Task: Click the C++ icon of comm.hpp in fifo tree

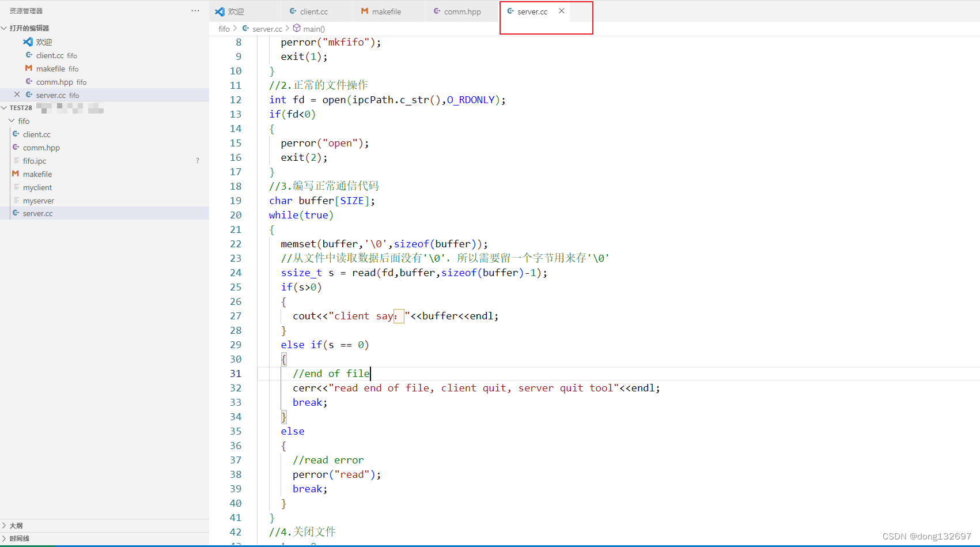Action: (16, 147)
